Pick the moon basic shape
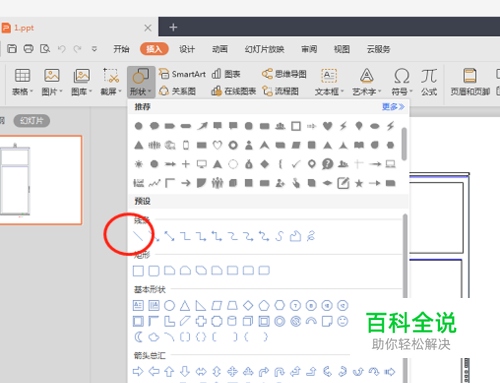The height and width of the screenshot is (383, 500). (x=138, y=337)
